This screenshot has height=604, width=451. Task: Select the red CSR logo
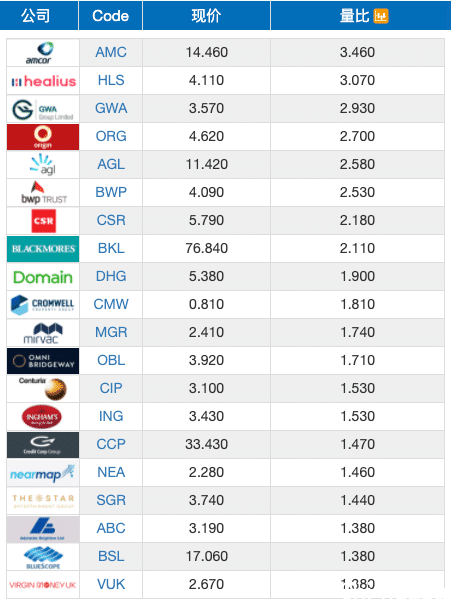[x=43, y=221]
